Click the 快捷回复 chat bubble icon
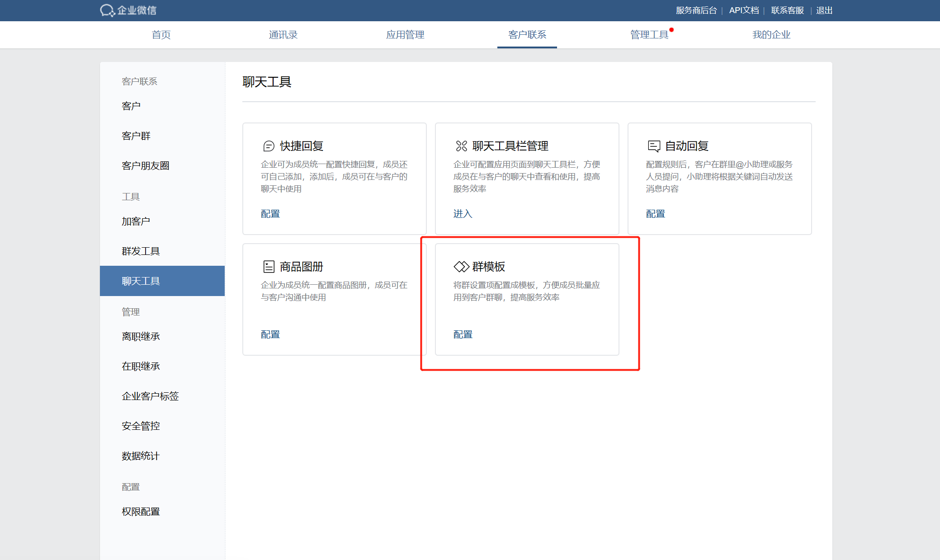940x560 pixels. pyautogui.click(x=269, y=146)
